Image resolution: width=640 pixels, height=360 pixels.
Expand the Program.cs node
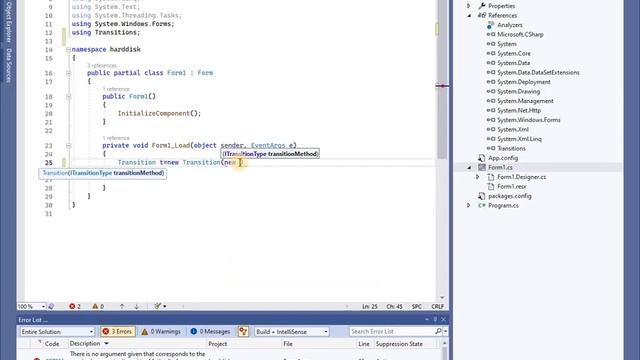[x=469, y=206]
